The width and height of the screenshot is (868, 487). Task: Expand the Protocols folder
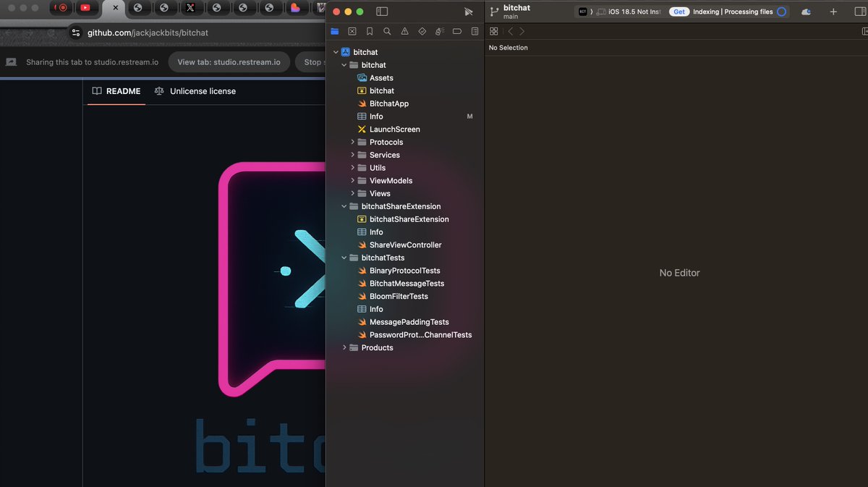(353, 142)
